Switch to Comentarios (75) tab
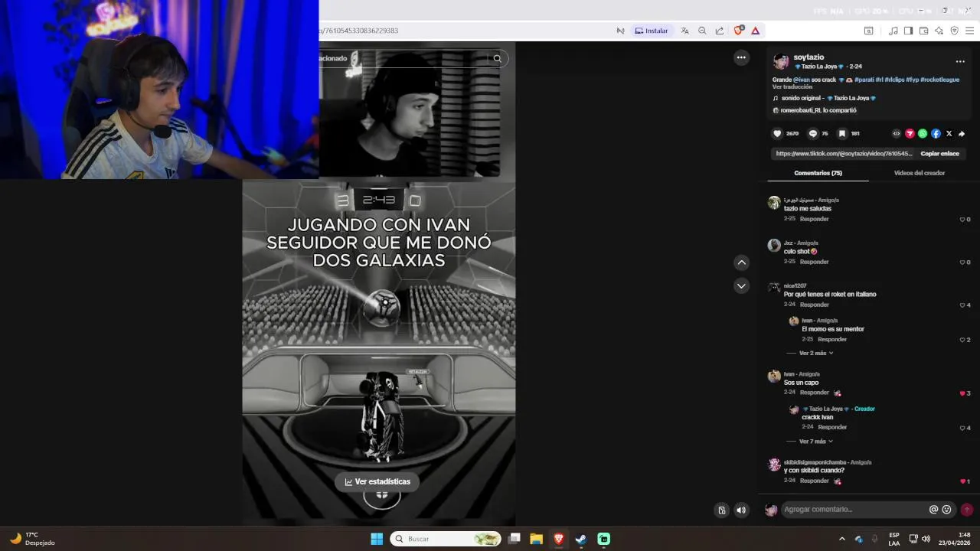Viewport: 980px width, 551px height. (x=818, y=173)
